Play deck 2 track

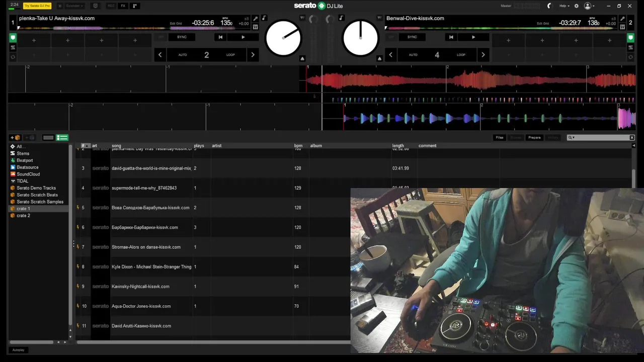point(473,37)
